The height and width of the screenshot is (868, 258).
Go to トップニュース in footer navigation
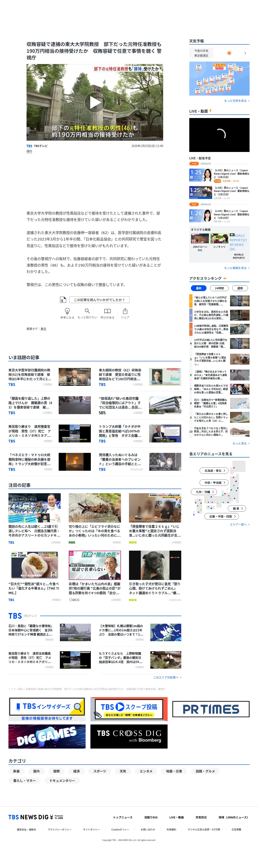point(123,817)
